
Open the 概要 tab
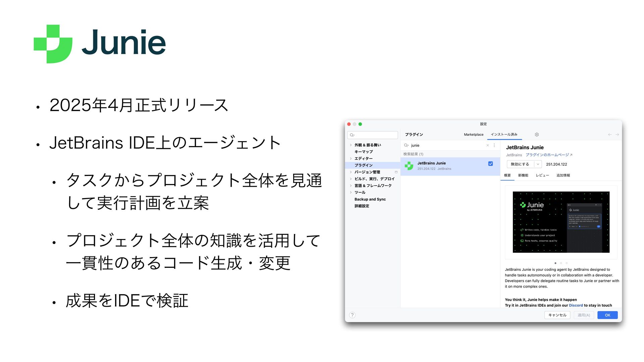pyautogui.click(x=507, y=175)
